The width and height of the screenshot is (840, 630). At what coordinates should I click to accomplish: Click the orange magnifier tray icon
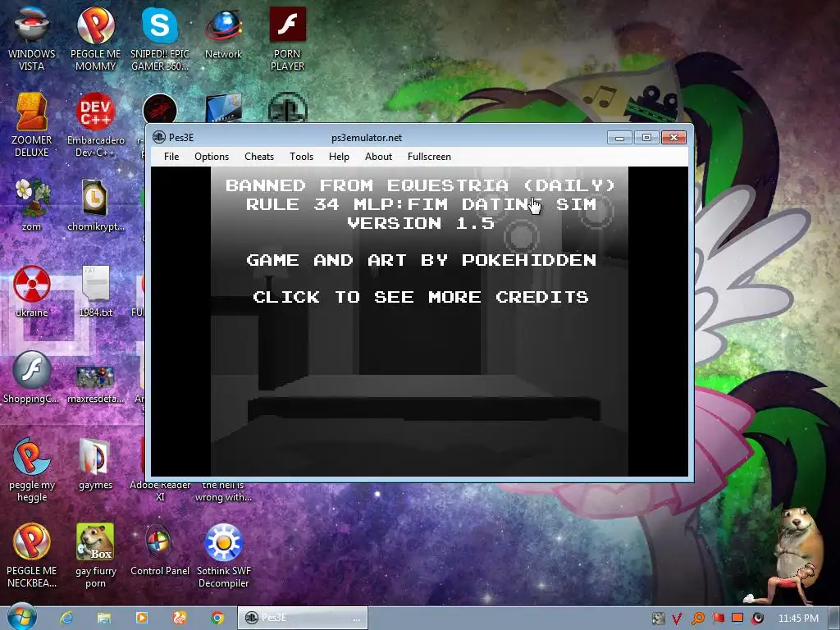tap(697, 619)
